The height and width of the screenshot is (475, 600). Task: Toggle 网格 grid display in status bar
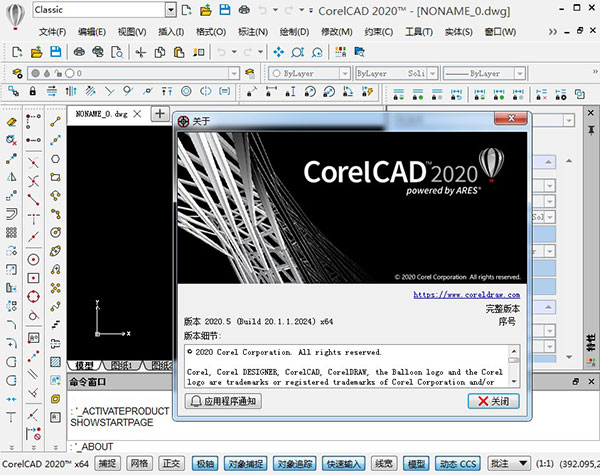point(140,464)
